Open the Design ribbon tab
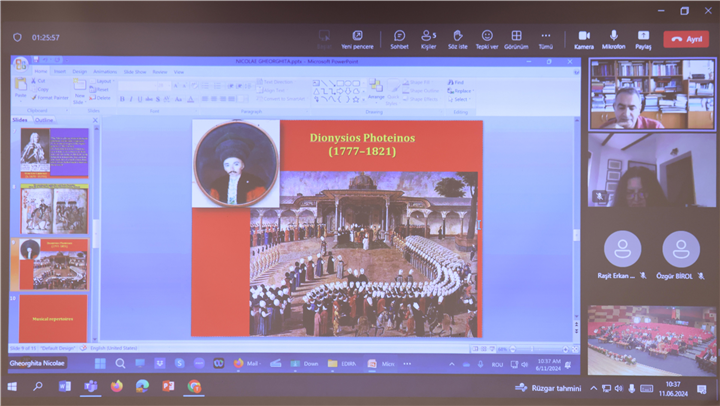Image resolution: width=720 pixels, height=406 pixels. tap(79, 72)
